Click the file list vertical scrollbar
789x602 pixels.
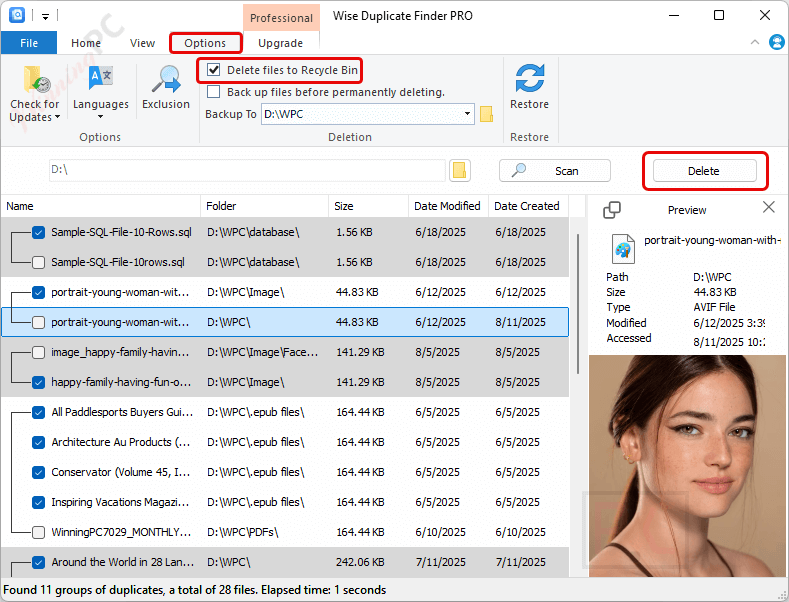point(578,305)
